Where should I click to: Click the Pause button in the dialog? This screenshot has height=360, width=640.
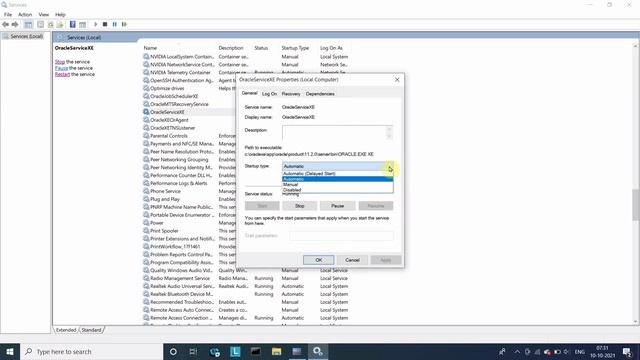(x=338, y=206)
